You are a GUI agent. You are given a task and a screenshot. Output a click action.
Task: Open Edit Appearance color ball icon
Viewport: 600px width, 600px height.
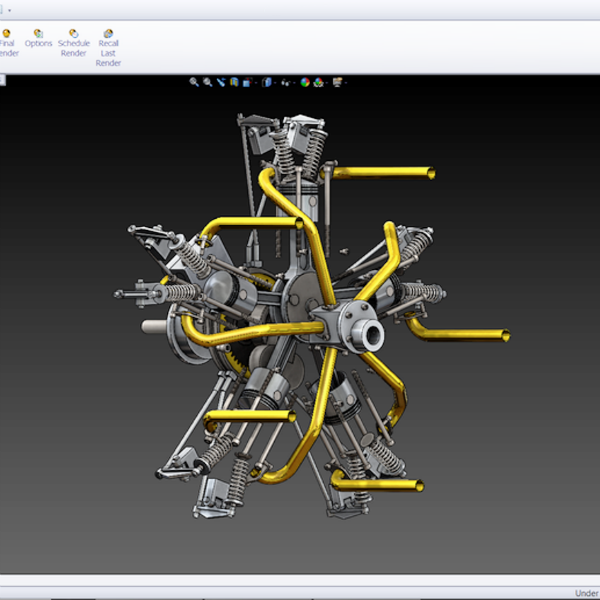305,82
